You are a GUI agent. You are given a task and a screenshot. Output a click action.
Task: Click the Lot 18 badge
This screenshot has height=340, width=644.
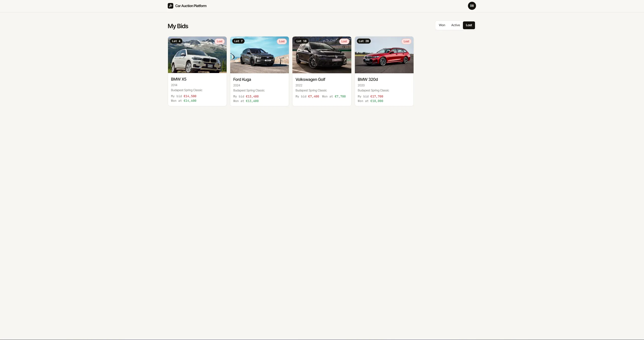click(301, 41)
